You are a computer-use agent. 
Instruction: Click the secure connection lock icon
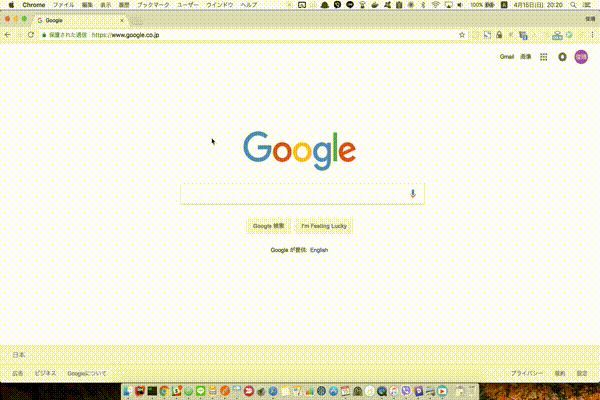point(46,34)
